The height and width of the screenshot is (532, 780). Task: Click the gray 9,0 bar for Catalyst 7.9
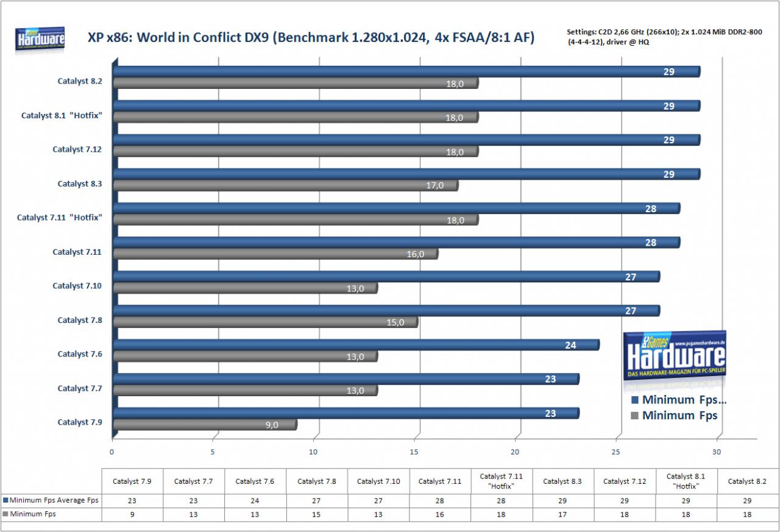tap(204, 425)
